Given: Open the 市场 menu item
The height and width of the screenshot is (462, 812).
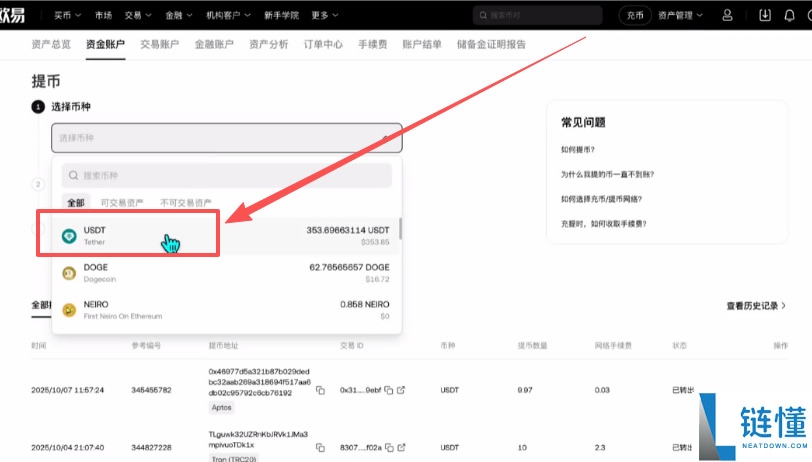Looking at the screenshot, I should (x=104, y=16).
